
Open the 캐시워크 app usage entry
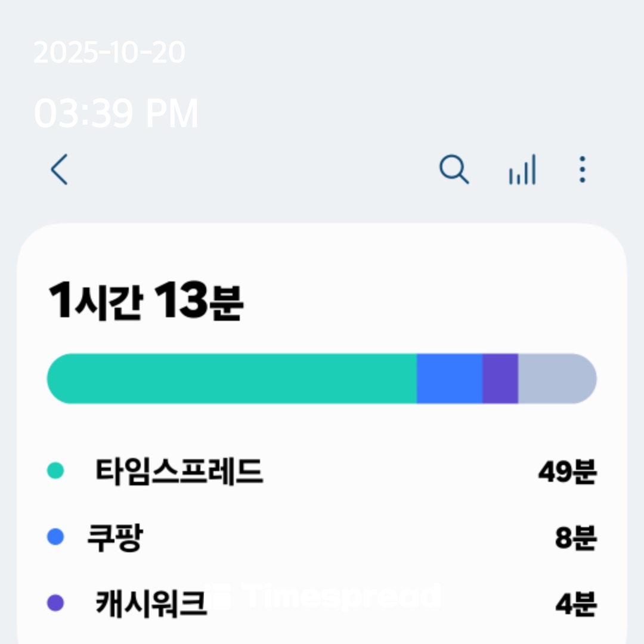click(x=151, y=603)
